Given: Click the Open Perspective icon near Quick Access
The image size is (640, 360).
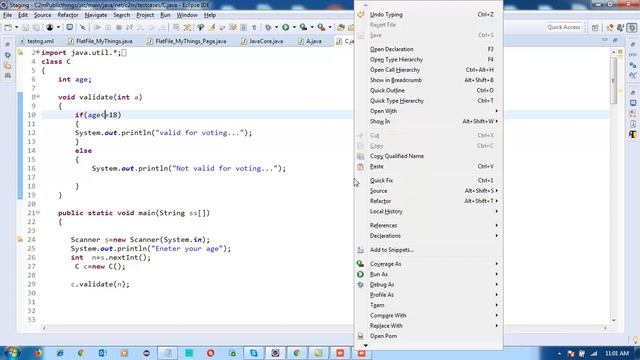Looking at the screenshot, I should click(595, 27).
